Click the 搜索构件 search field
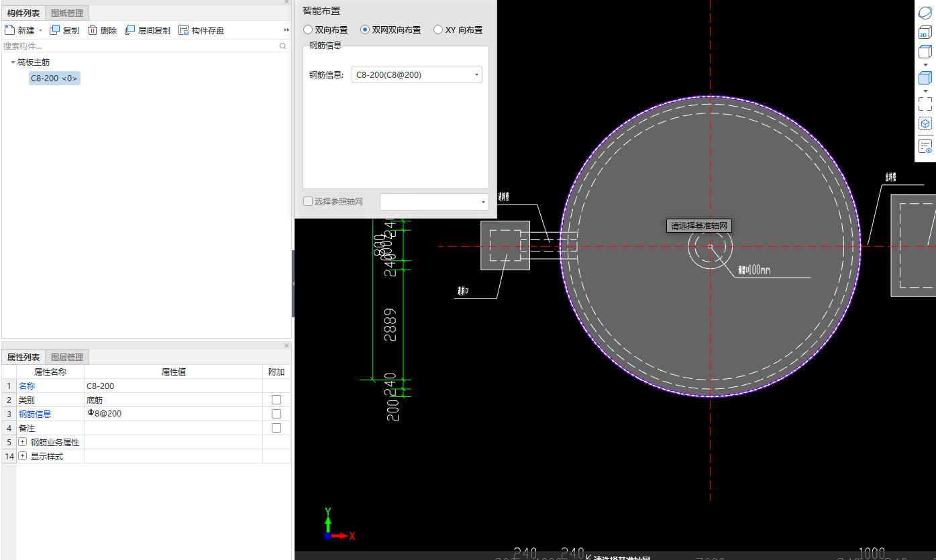Viewport: 936px width, 560px height. (x=140, y=46)
